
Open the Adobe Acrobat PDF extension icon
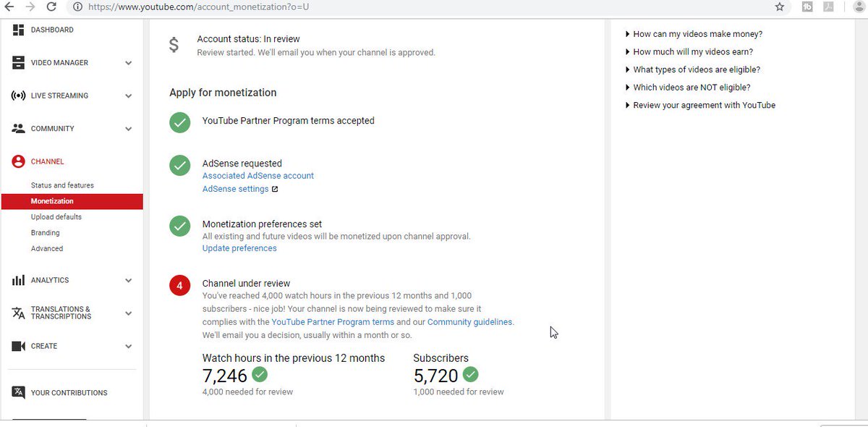[828, 7]
